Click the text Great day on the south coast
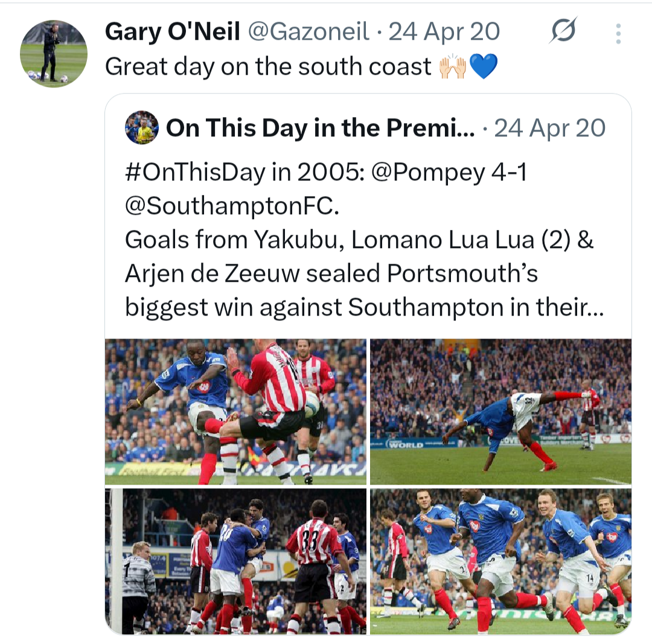This screenshot has height=644, width=652. pyautogui.click(x=268, y=68)
